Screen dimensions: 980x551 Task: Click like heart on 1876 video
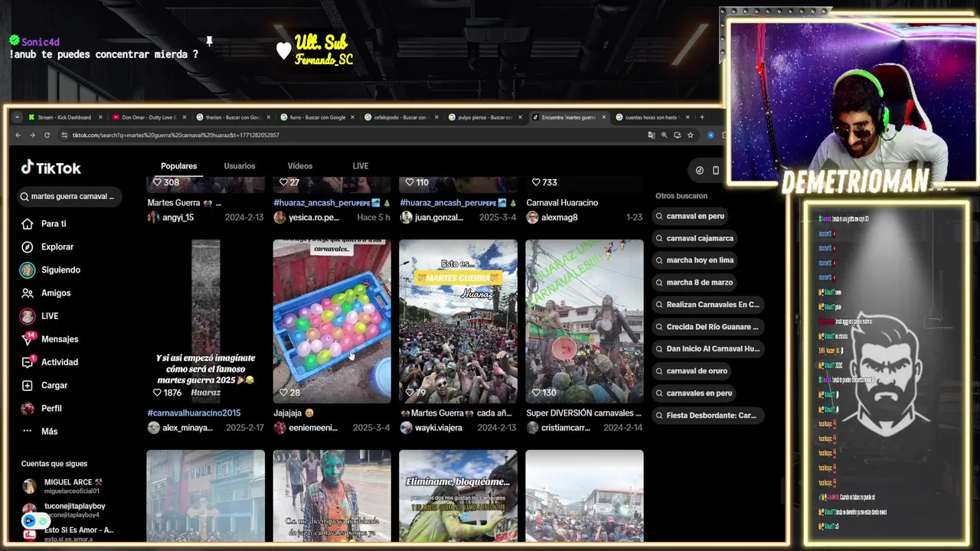[158, 393]
